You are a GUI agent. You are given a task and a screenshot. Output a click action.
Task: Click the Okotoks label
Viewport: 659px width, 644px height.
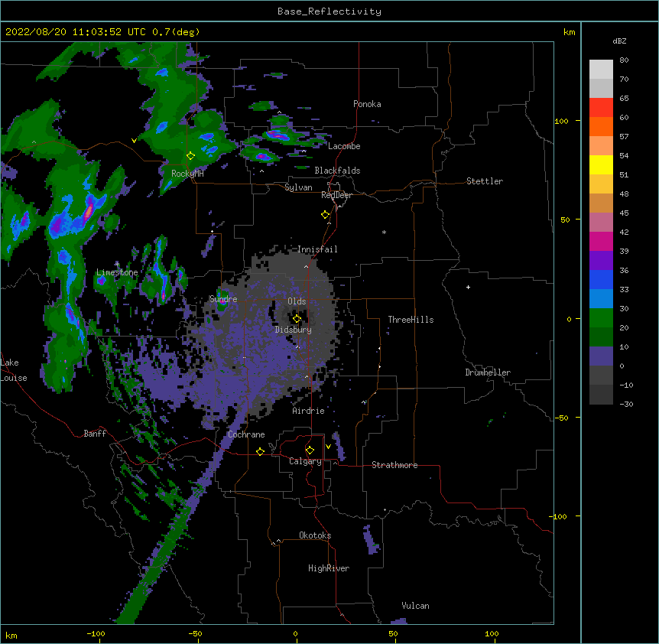[315, 535]
